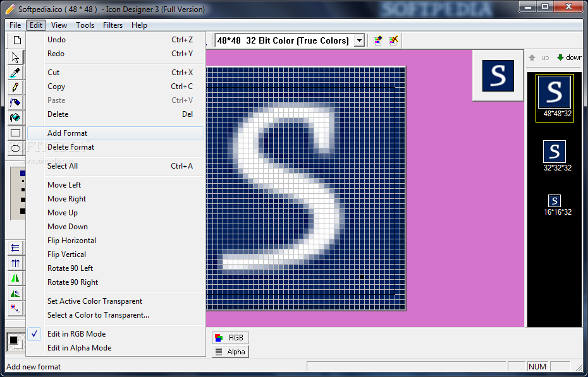Click the green rotate icon
Image resolution: width=588 pixels, height=377 pixels.
(15, 294)
